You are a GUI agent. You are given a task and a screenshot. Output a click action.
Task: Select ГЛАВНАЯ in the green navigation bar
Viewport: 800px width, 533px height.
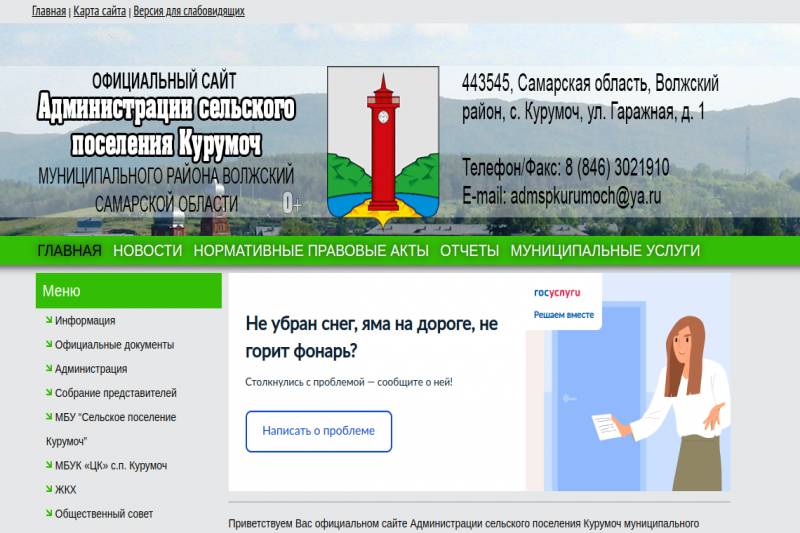(69, 251)
